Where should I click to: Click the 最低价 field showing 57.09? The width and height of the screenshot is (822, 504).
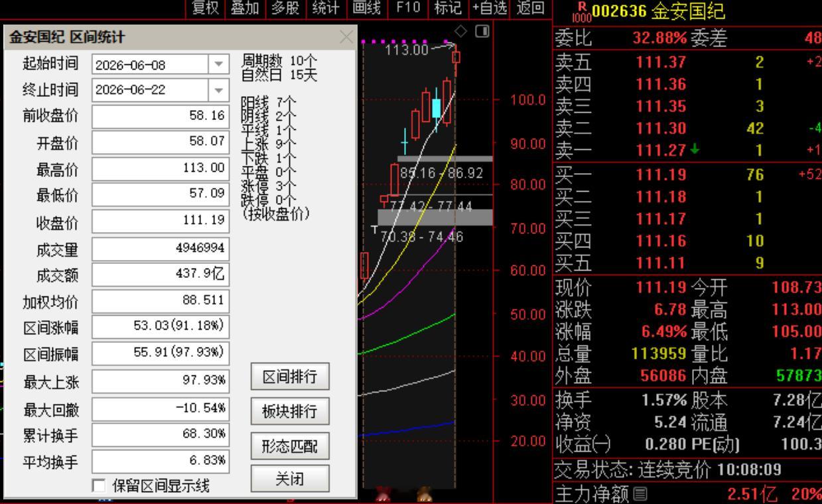coord(160,195)
